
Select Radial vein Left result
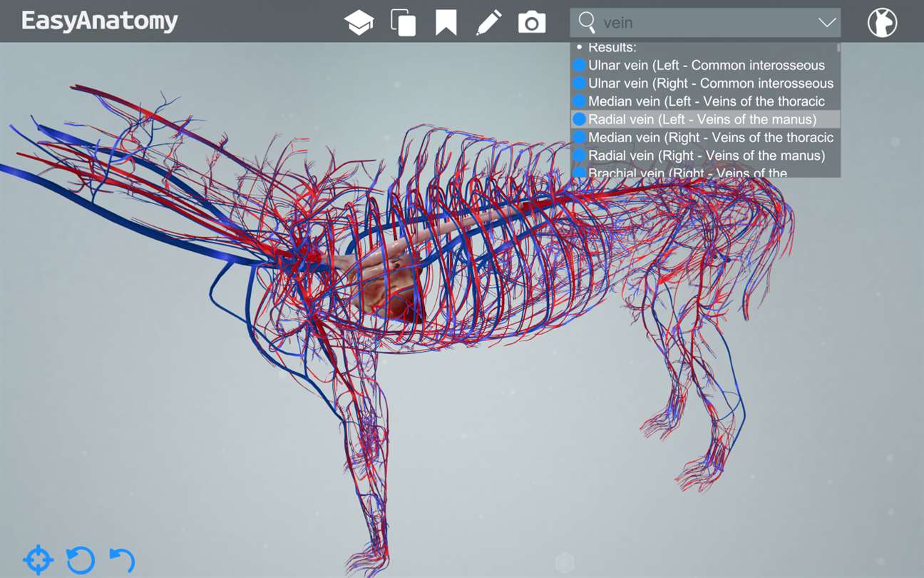(x=705, y=119)
